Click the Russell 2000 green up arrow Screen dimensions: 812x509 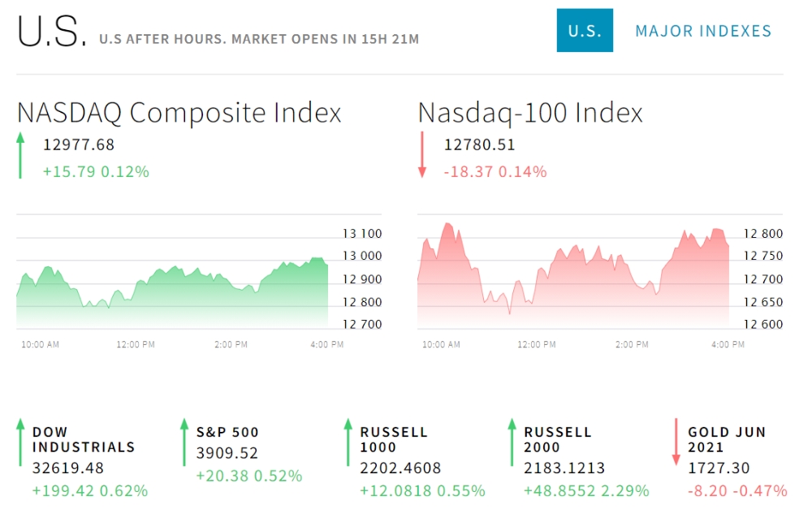(x=512, y=442)
